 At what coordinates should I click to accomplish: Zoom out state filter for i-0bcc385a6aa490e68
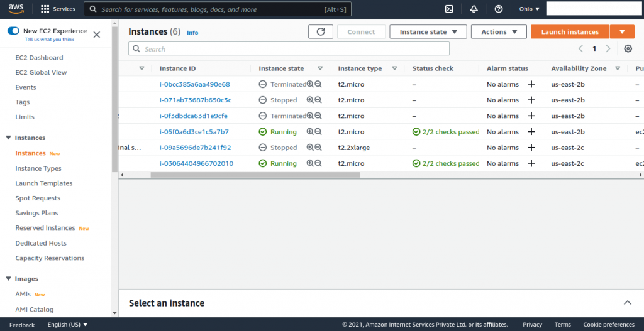pyautogui.click(x=318, y=84)
